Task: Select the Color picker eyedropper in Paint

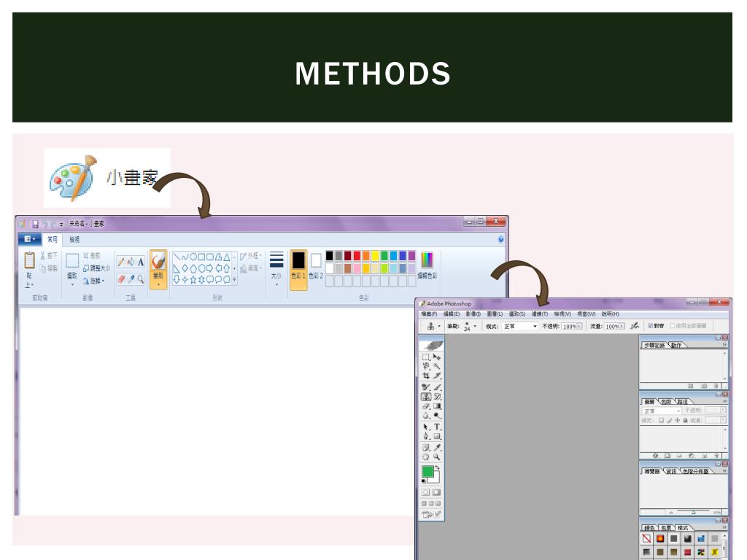Action: coord(131,279)
